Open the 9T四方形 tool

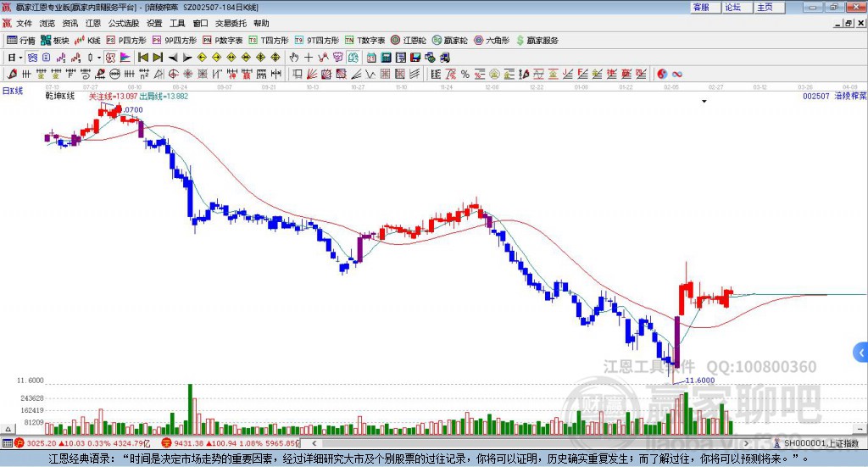click(317, 41)
